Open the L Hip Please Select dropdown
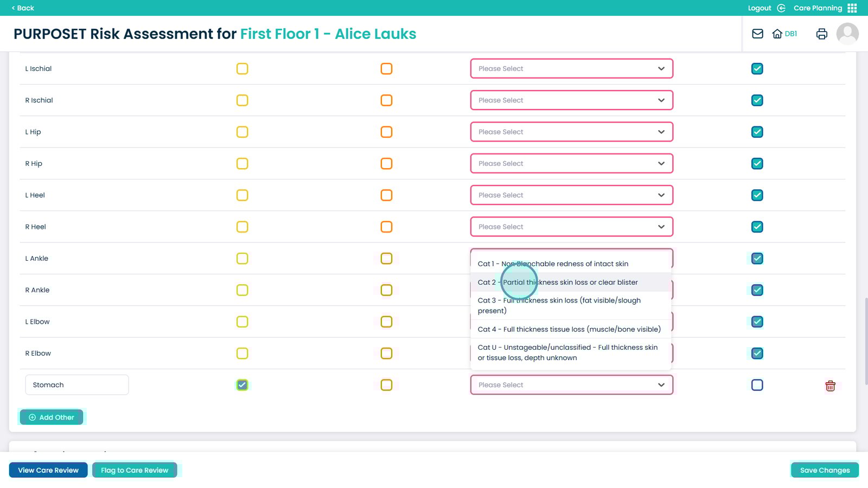This screenshot has height=488, width=868. (571, 132)
